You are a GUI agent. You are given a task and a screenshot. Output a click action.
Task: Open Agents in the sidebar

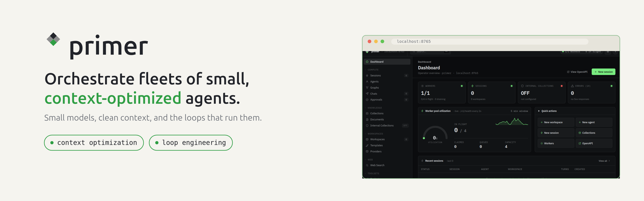[387, 82]
